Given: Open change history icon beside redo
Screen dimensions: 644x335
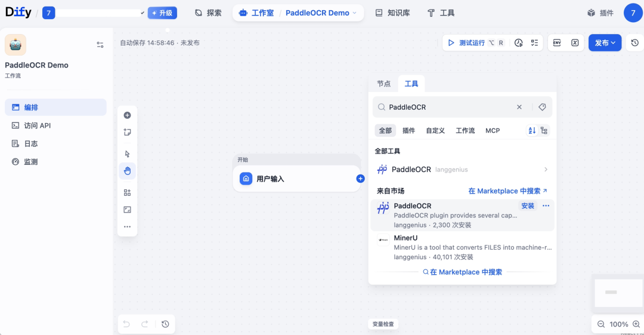Looking at the screenshot, I should point(165,324).
